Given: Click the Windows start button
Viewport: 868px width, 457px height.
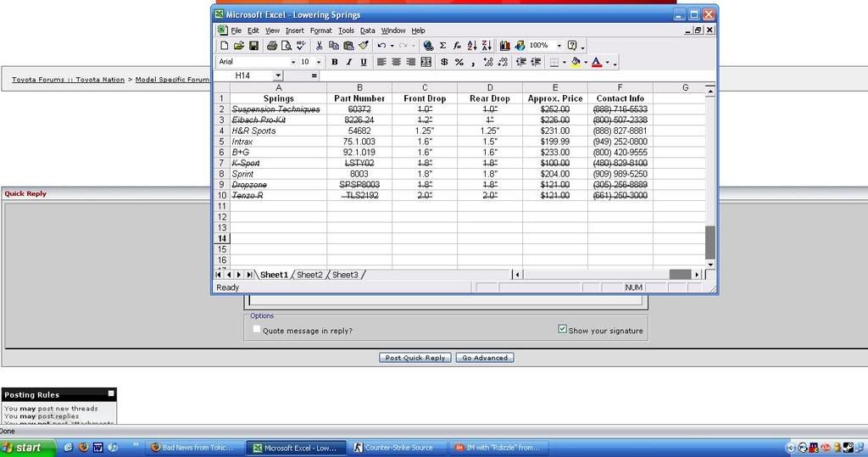Looking at the screenshot, I should 28,448.
